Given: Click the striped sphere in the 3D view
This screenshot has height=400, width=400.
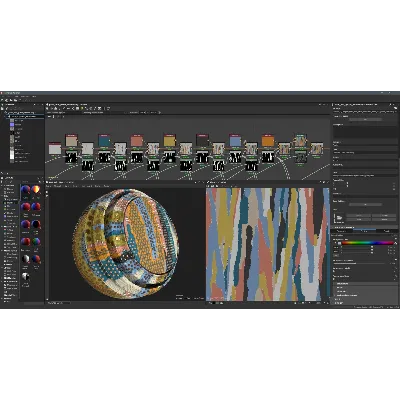Looking at the screenshot, I should tap(126, 243).
